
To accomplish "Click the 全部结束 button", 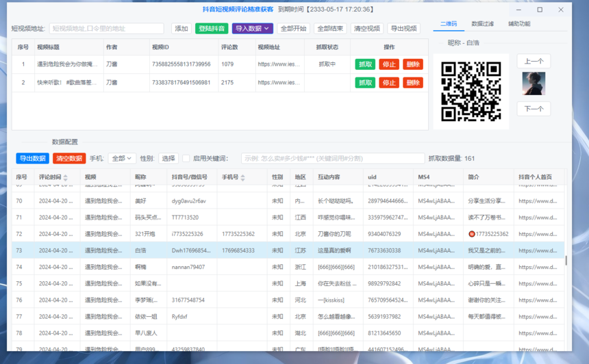I will click(x=330, y=29).
